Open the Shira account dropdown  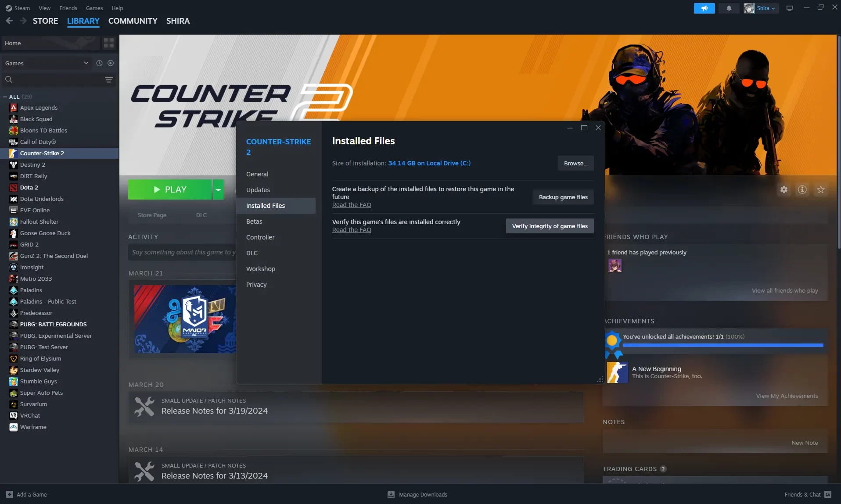pos(762,8)
